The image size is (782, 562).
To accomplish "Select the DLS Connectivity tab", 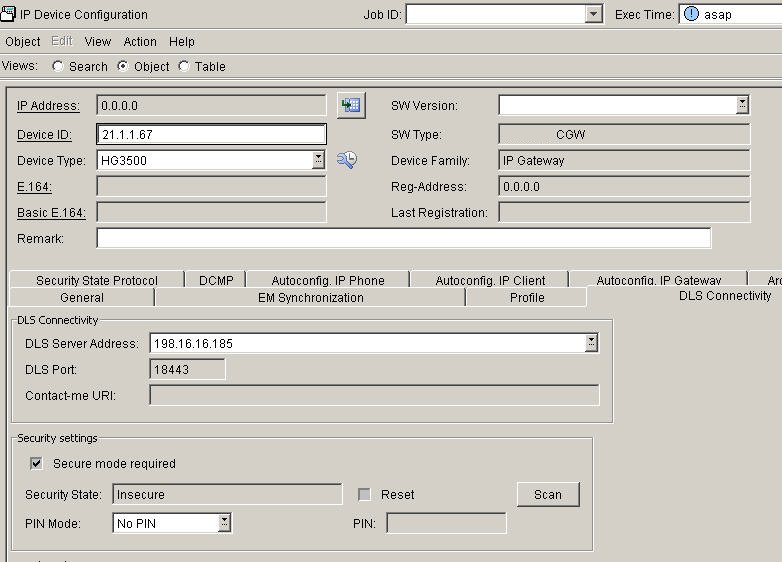I will [725, 296].
